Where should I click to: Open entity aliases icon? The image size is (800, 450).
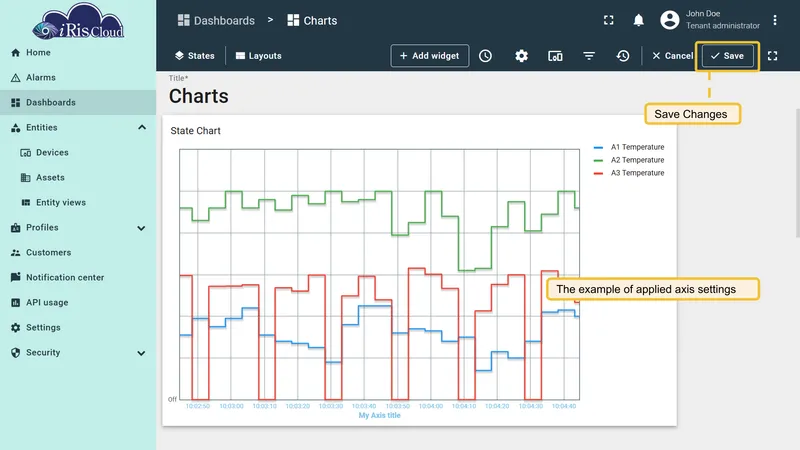[x=555, y=56]
